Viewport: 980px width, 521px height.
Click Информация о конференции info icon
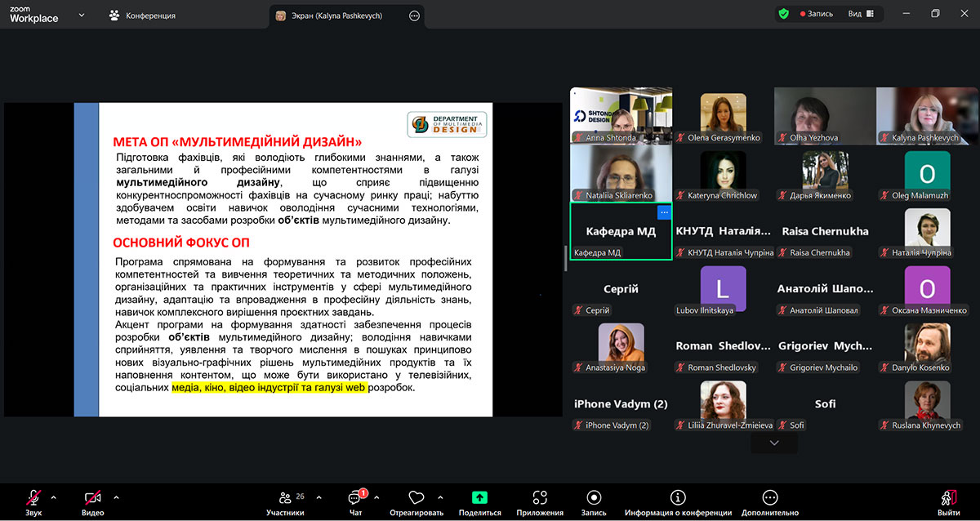point(677,497)
